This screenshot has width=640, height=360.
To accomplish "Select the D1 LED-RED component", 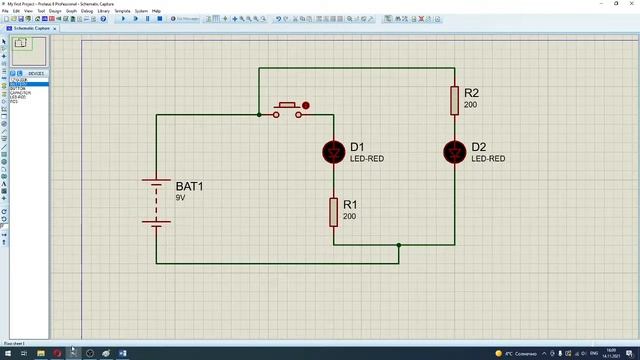I will (333, 152).
